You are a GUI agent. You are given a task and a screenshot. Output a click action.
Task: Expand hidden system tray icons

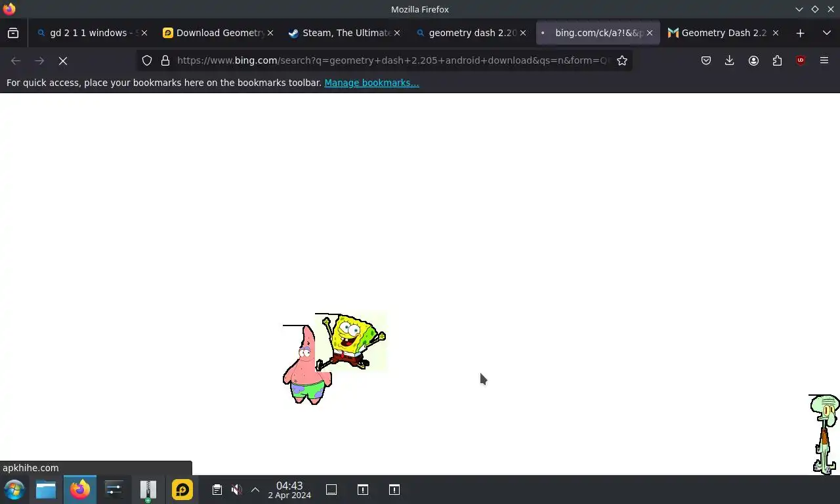[255, 490]
